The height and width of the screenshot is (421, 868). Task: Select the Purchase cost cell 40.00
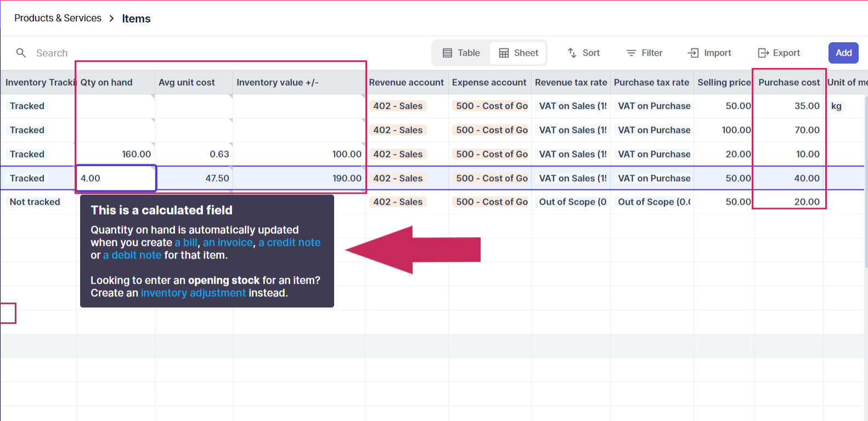[789, 178]
